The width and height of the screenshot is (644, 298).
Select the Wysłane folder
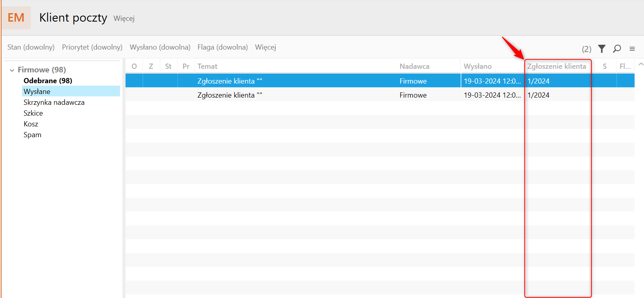coord(37,92)
